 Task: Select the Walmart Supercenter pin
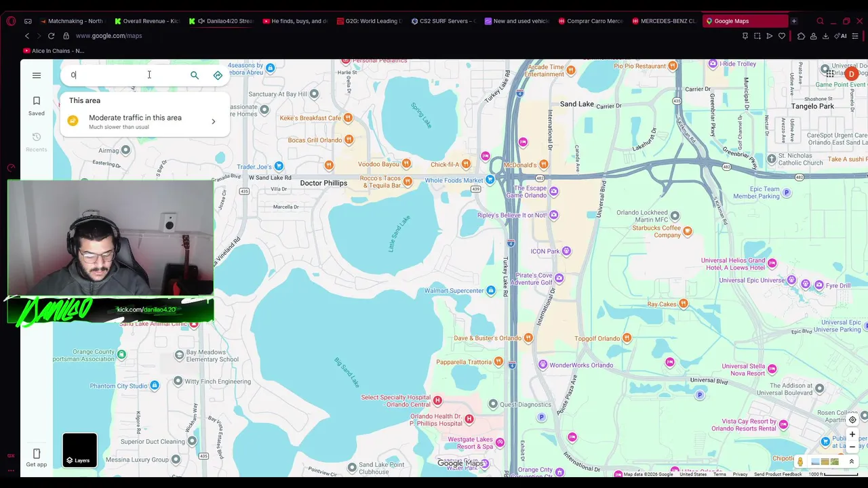pyautogui.click(x=491, y=291)
